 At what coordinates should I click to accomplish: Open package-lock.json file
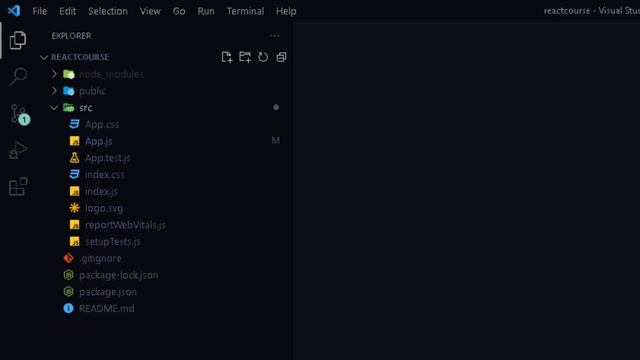118,275
